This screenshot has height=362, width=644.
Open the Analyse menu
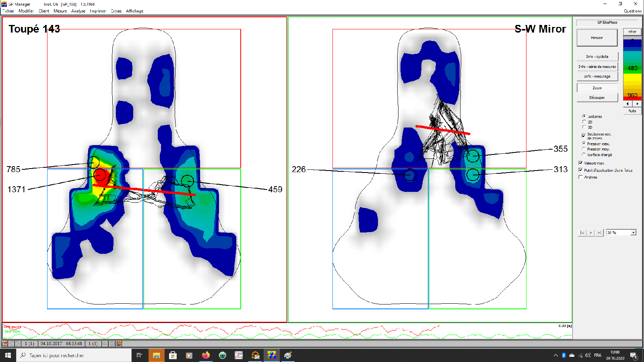(78, 11)
